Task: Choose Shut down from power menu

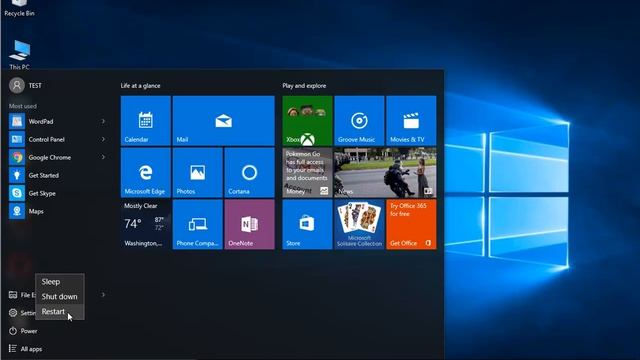Action: pos(60,297)
